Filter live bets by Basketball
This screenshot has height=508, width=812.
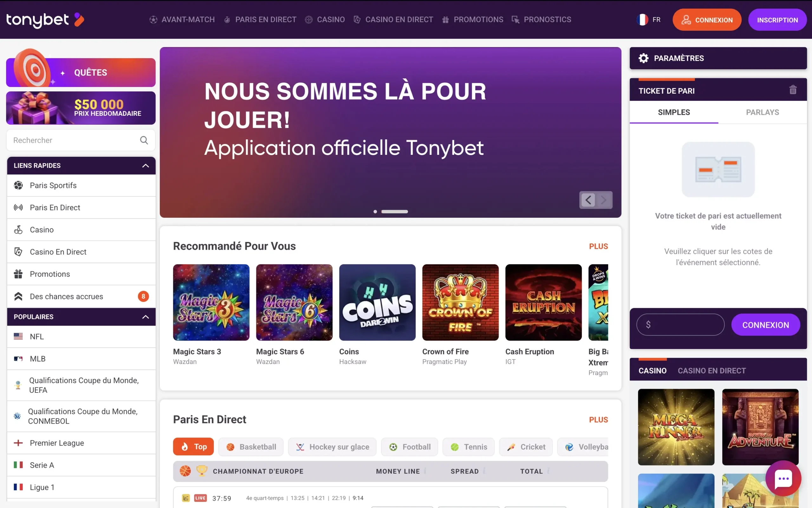pos(251,446)
